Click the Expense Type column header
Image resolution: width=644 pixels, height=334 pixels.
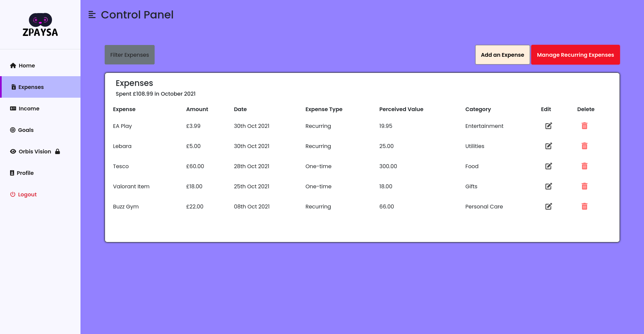pyautogui.click(x=324, y=109)
